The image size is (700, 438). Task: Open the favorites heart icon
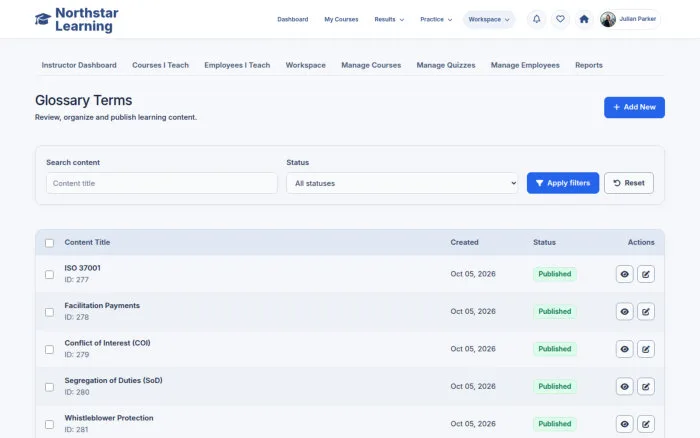[560, 19]
